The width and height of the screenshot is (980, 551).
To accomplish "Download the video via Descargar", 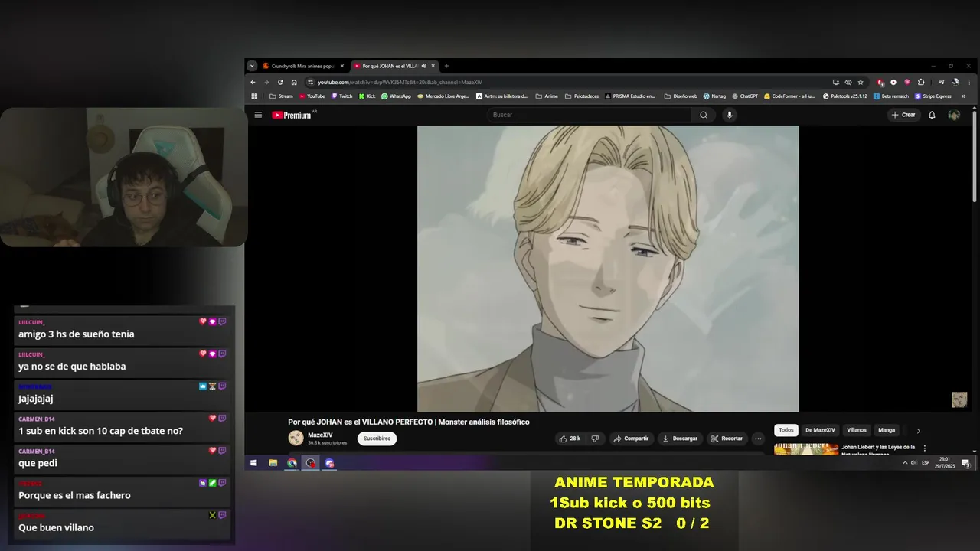I will 680,439.
